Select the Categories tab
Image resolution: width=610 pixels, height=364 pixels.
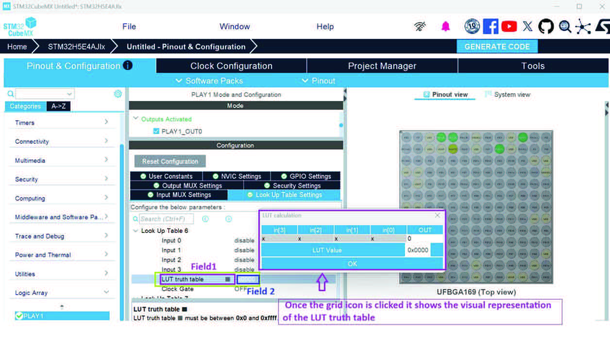click(25, 106)
